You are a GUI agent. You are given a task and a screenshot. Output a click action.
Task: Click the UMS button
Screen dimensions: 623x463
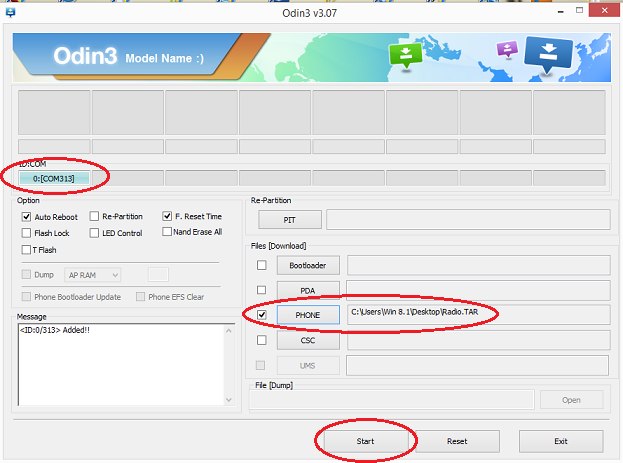coord(308,366)
